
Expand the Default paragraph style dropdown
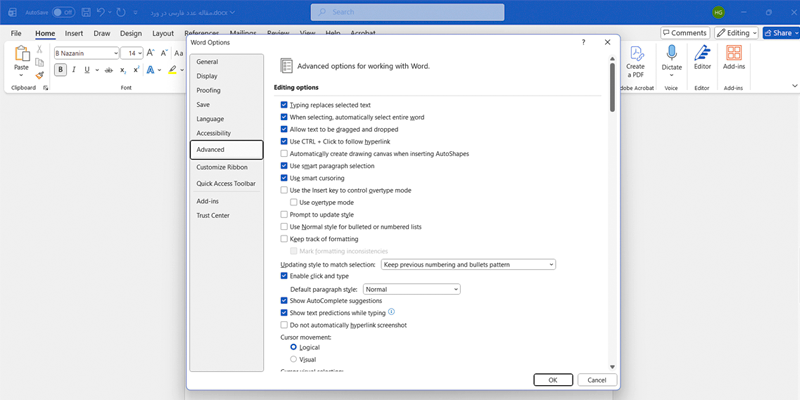(x=412, y=289)
